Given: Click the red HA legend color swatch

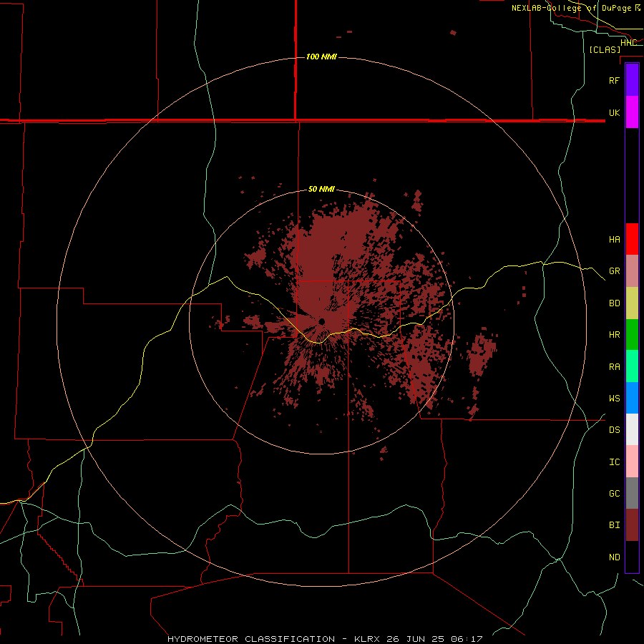Looking at the screenshot, I should 632,239.
